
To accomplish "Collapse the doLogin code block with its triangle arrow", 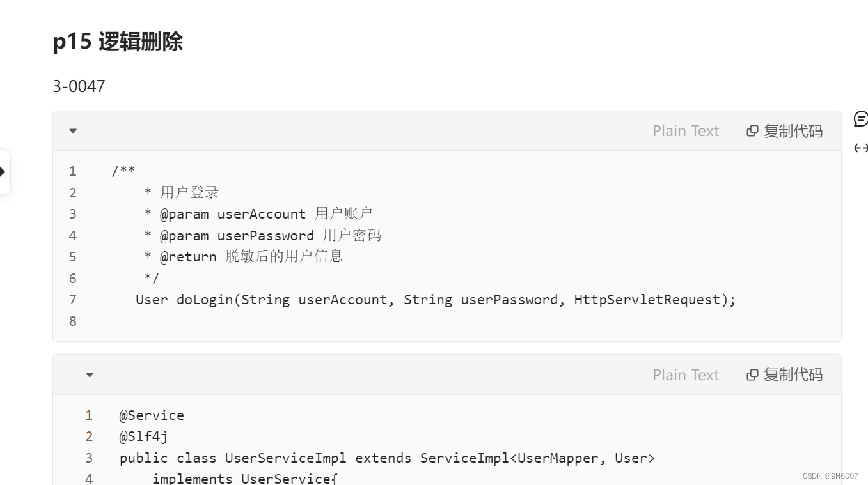I will coord(73,131).
